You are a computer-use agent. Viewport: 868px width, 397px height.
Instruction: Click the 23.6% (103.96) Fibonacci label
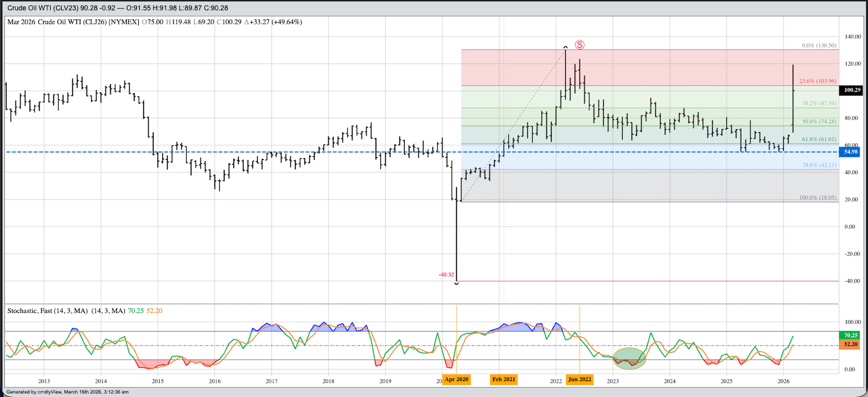pyautogui.click(x=817, y=81)
